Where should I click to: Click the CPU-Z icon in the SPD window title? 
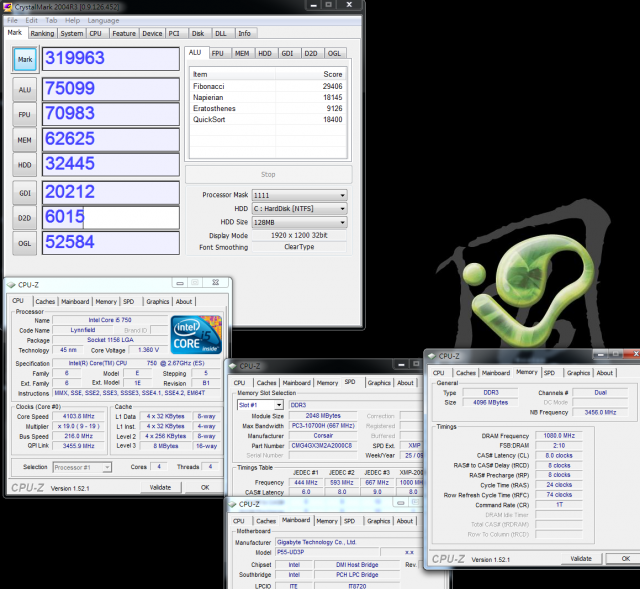[233, 366]
